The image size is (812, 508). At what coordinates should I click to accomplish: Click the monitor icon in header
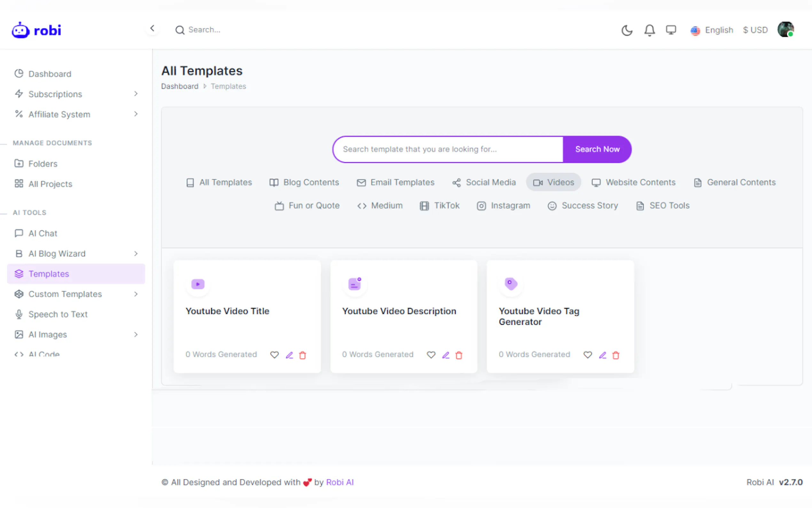pos(671,30)
